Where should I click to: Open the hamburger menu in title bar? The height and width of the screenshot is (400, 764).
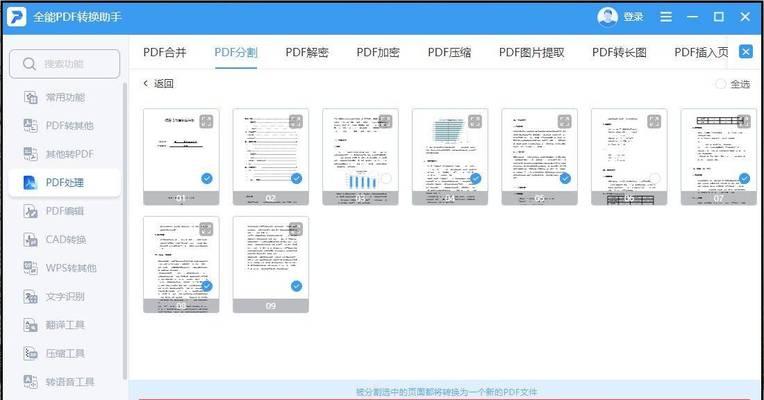click(666, 17)
